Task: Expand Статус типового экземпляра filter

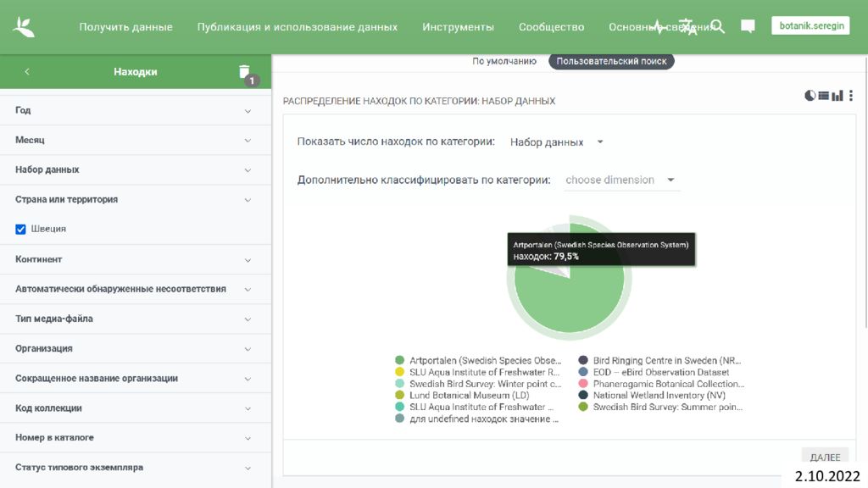Action: (136, 468)
